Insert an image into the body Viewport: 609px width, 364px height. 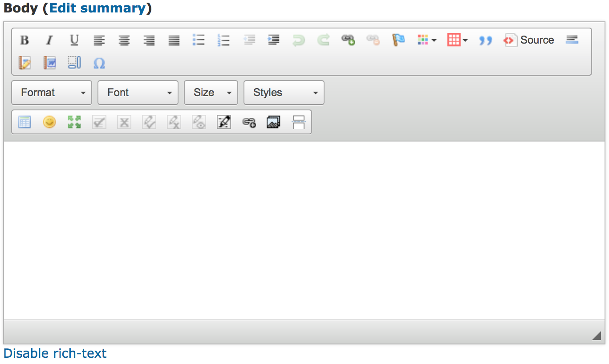[273, 122]
